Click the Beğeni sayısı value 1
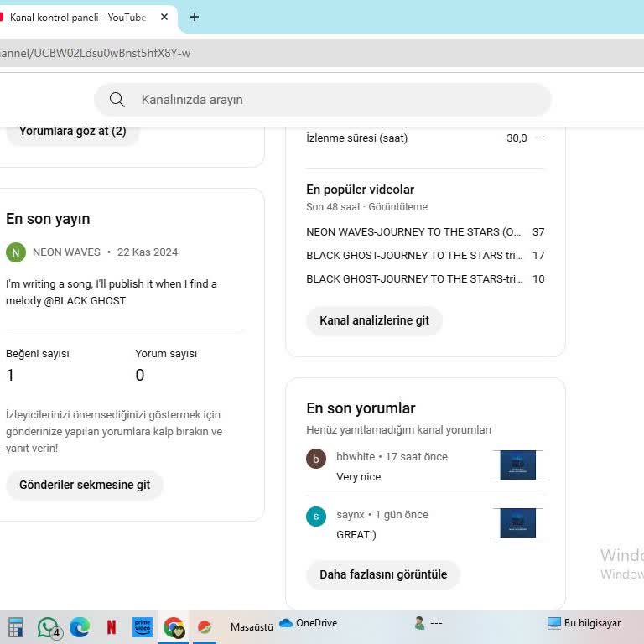644x644 pixels. click(x=10, y=375)
